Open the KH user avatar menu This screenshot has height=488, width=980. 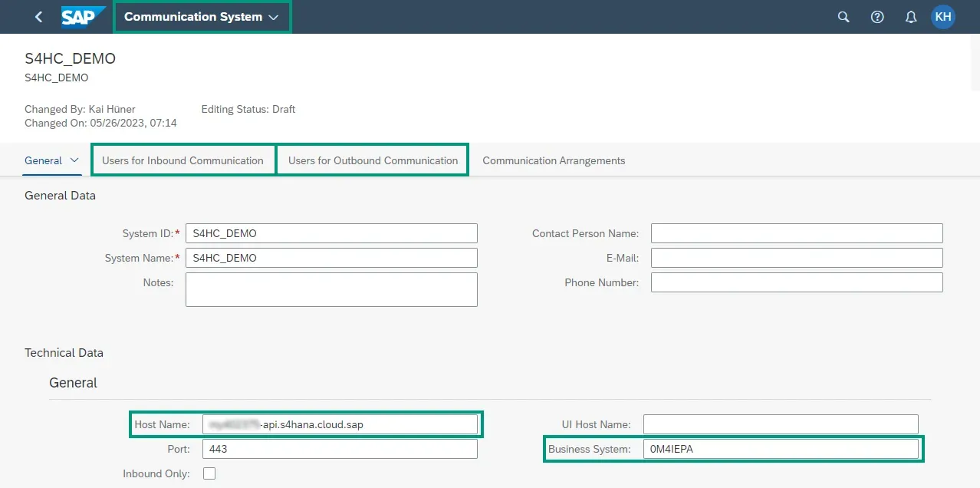[x=943, y=17]
